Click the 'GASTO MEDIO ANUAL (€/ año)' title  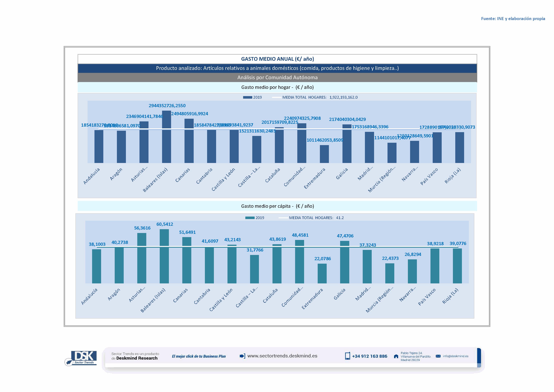coord(277,59)
